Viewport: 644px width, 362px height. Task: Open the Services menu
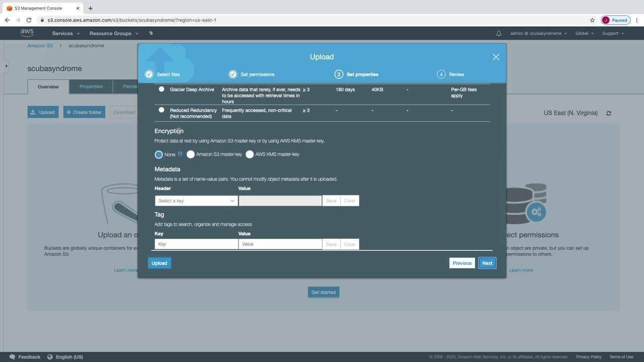click(x=65, y=33)
